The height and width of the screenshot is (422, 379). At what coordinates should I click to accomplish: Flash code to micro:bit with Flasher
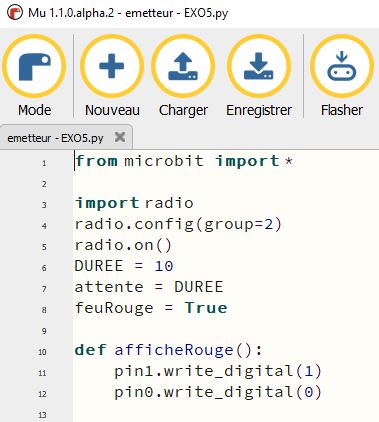click(x=342, y=66)
